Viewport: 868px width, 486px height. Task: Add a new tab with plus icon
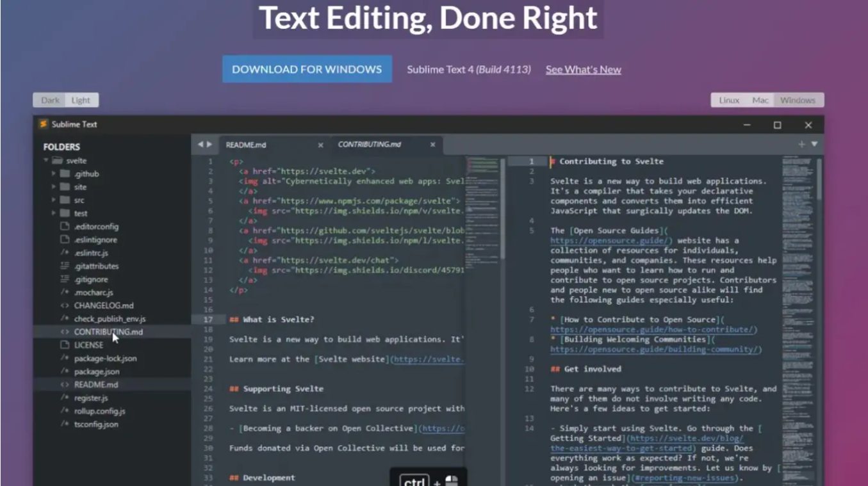click(801, 145)
